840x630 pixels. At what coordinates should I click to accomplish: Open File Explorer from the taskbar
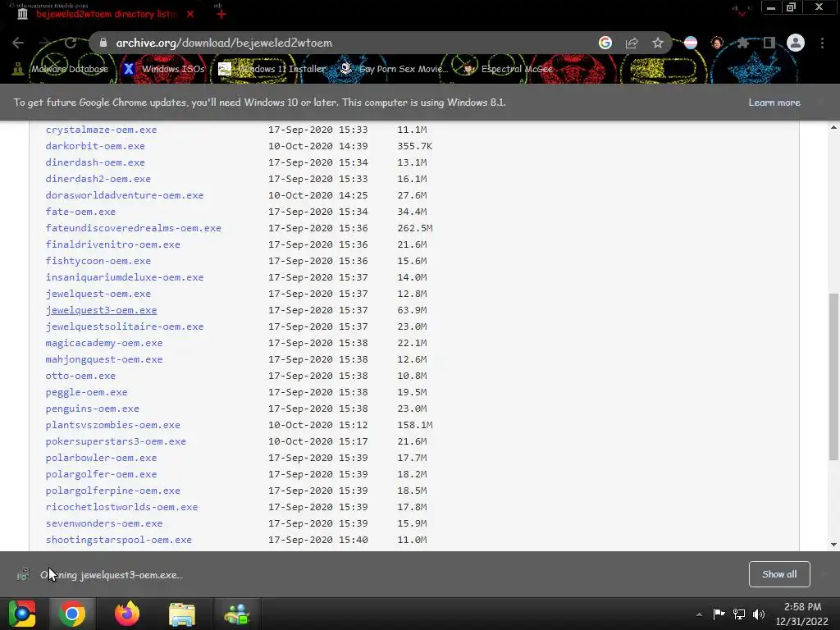pos(182,614)
